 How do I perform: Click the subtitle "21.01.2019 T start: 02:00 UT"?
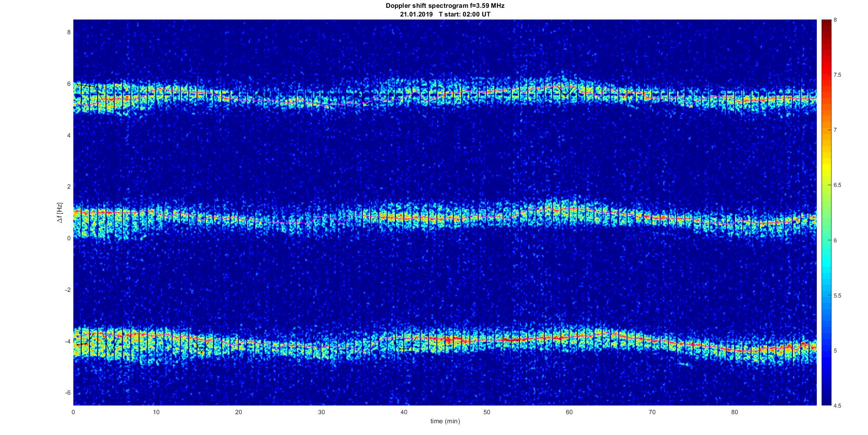445,14
